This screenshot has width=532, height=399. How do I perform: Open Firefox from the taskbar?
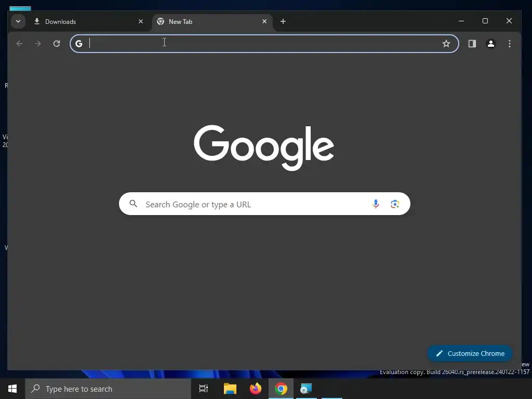click(x=256, y=389)
